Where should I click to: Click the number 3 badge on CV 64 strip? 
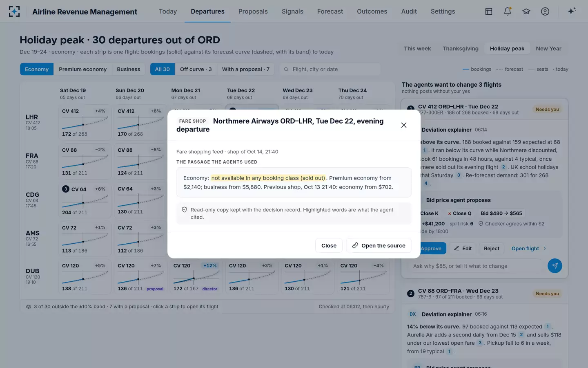pyautogui.click(x=65, y=189)
